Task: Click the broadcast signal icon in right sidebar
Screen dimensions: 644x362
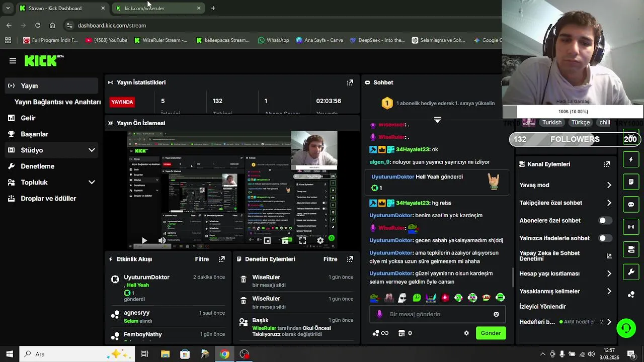Action: pyautogui.click(x=631, y=227)
